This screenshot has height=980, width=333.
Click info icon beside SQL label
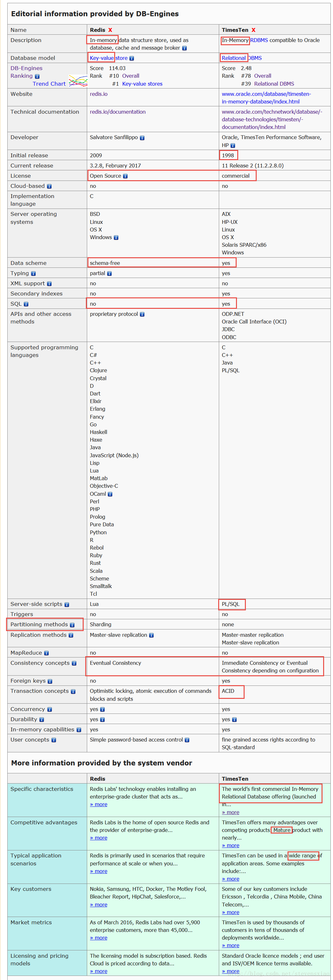pos(26,304)
